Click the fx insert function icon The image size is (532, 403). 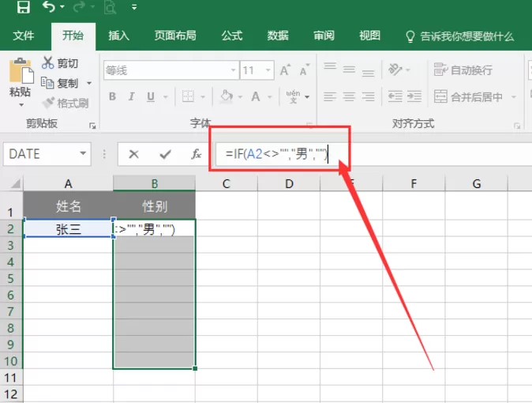(196, 154)
